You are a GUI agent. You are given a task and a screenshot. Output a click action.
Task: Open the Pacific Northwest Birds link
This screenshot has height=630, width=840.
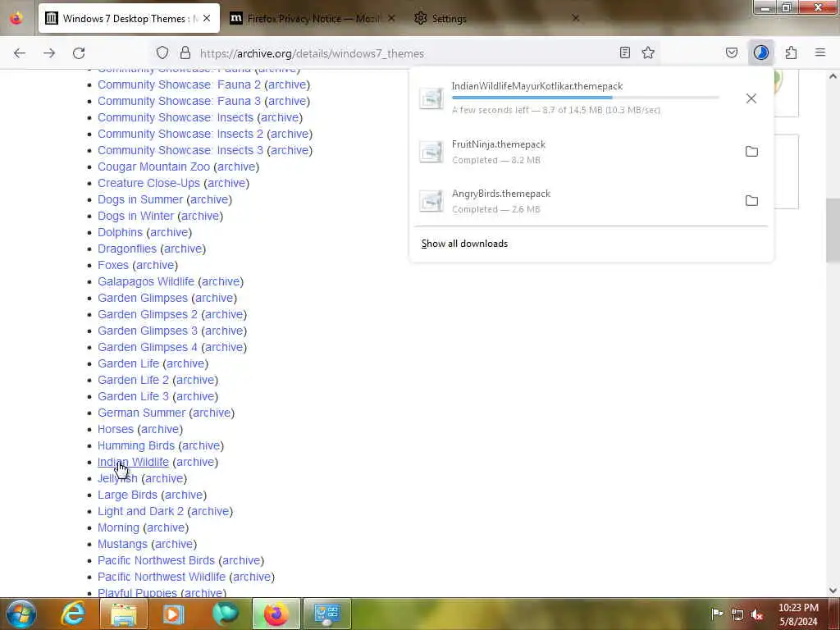(x=156, y=560)
